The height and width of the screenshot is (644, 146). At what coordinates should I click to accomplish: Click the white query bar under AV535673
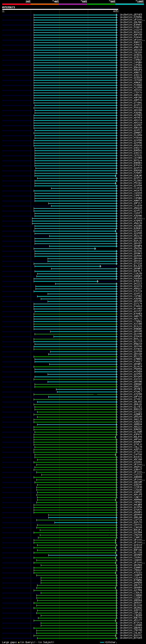[x=60, y=9]
